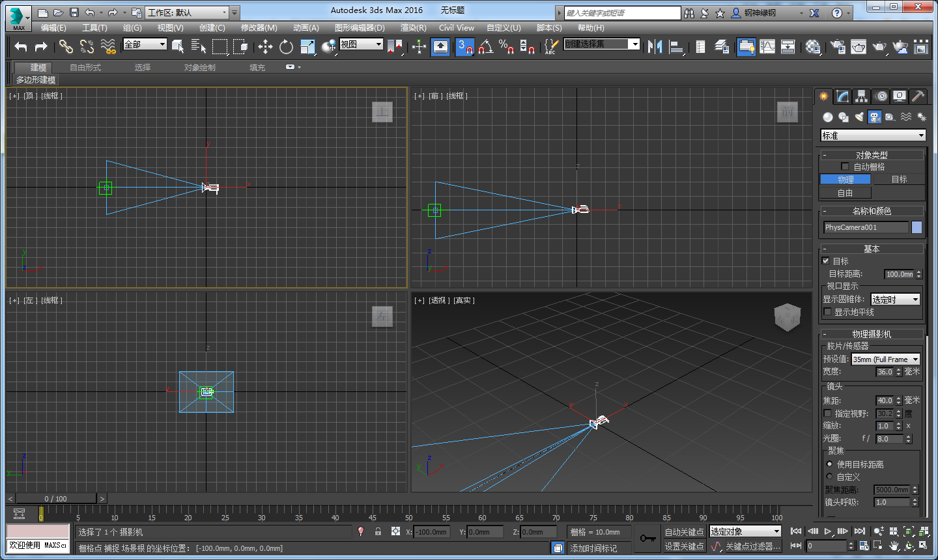The image size is (938, 560).
Task: Select the 自定义 focus radio button
Action: click(829, 477)
